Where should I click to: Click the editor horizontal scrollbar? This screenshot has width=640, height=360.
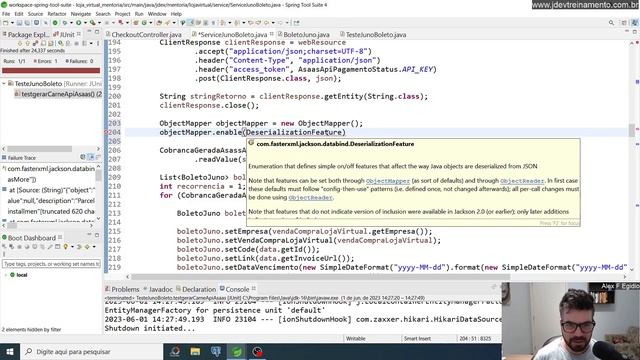click(x=320, y=276)
